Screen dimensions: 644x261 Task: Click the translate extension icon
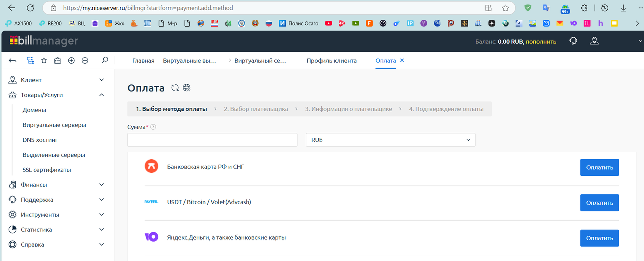546,8
